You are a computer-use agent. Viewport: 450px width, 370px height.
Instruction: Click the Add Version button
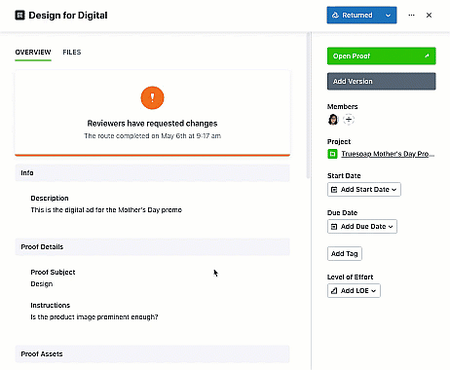381,81
